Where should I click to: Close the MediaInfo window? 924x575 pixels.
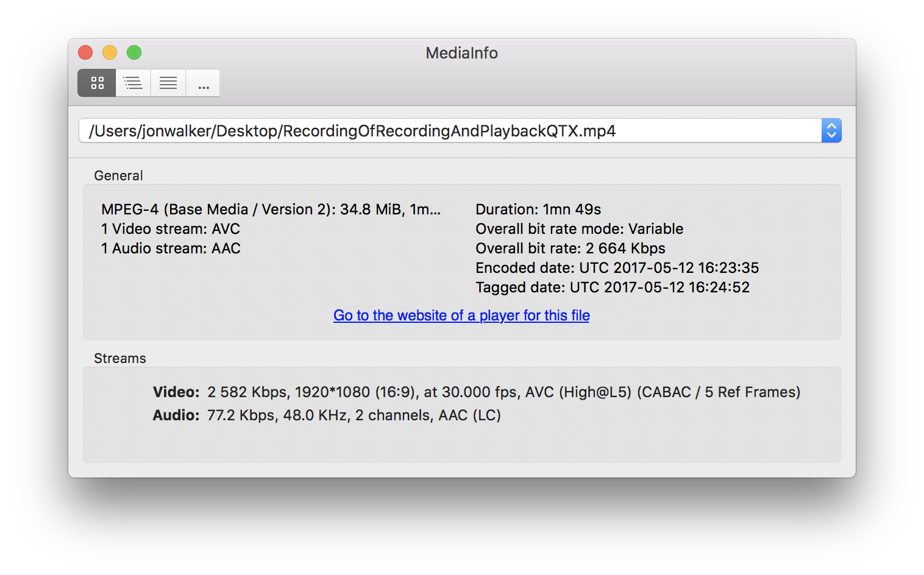(x=85, y=53)
